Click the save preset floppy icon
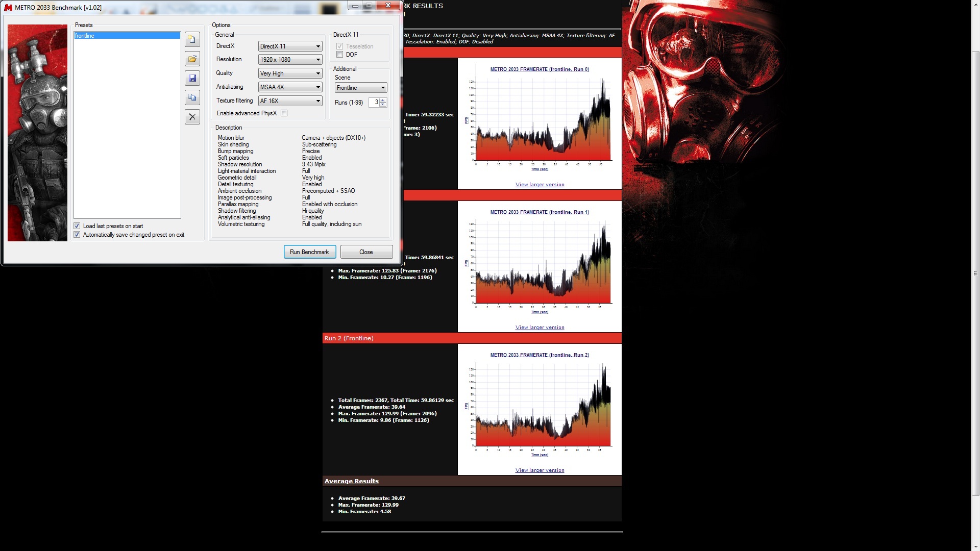Image resolution: width=980 pixels, height=551 pixels. tap(192, 78)
